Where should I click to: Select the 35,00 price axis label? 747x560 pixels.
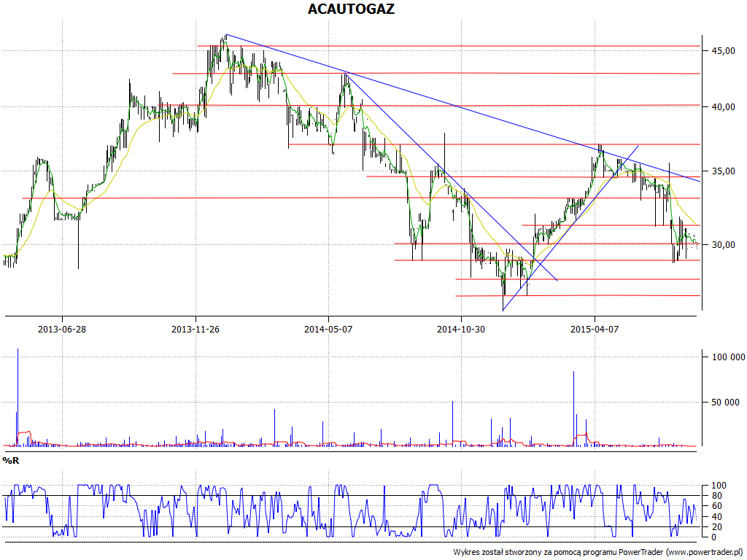coord(724,171)
